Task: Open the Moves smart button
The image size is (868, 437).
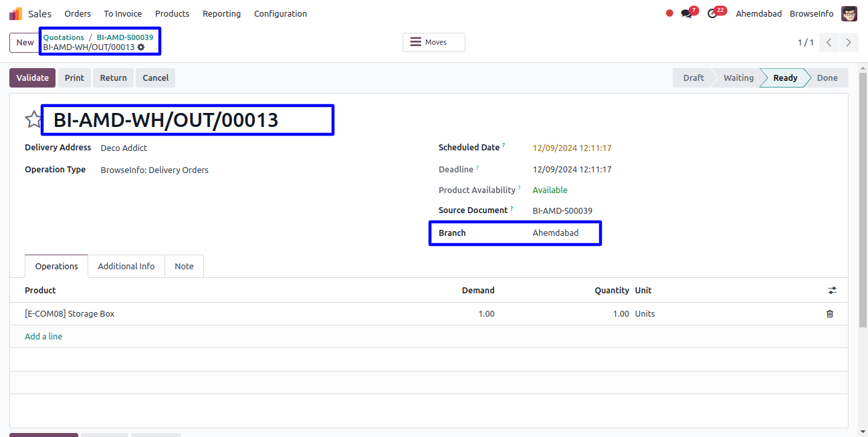Action: (x=433, y=42)
